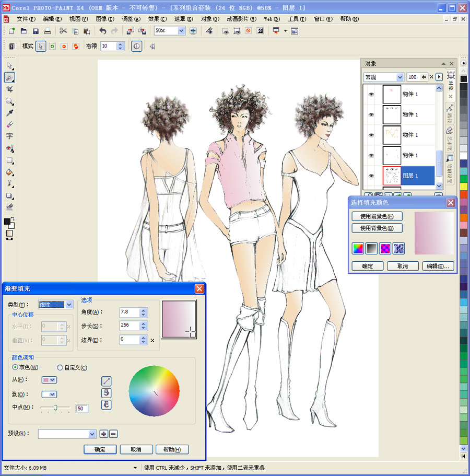Screen dimensions: 470x476
Task: Open the 遮罩(K) menu
Action: (x=184, y=19)
